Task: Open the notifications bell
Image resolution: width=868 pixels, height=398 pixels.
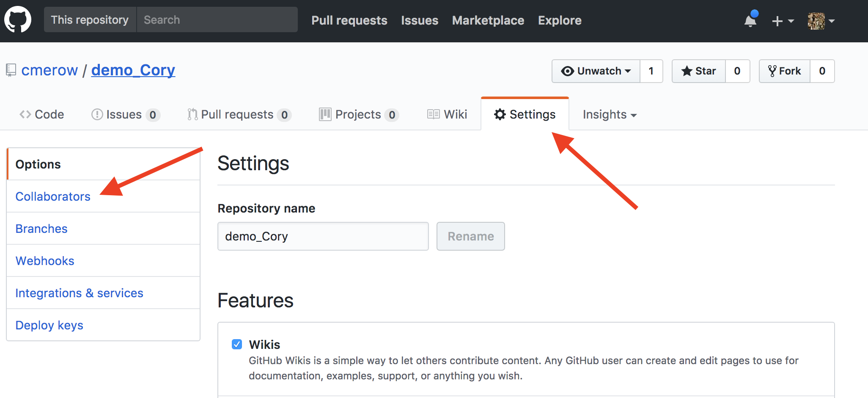Action: pyautogui.click(x=750, y=20)
